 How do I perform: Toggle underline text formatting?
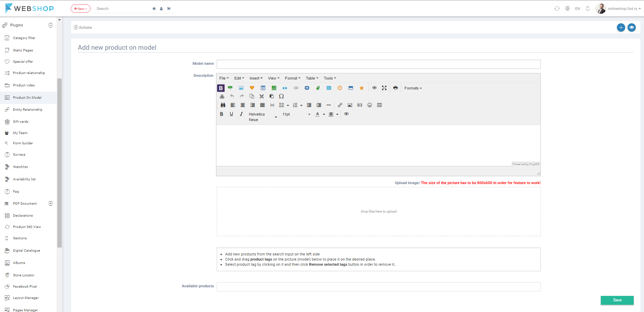231,114
